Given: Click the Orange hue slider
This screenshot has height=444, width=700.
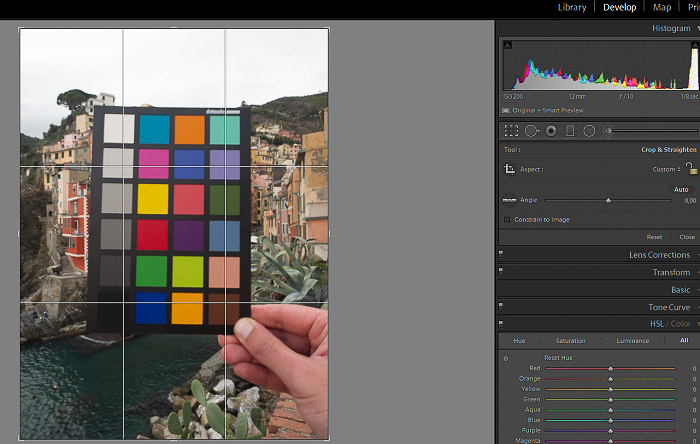Looking at the screenshot, I should coord(610,379).
